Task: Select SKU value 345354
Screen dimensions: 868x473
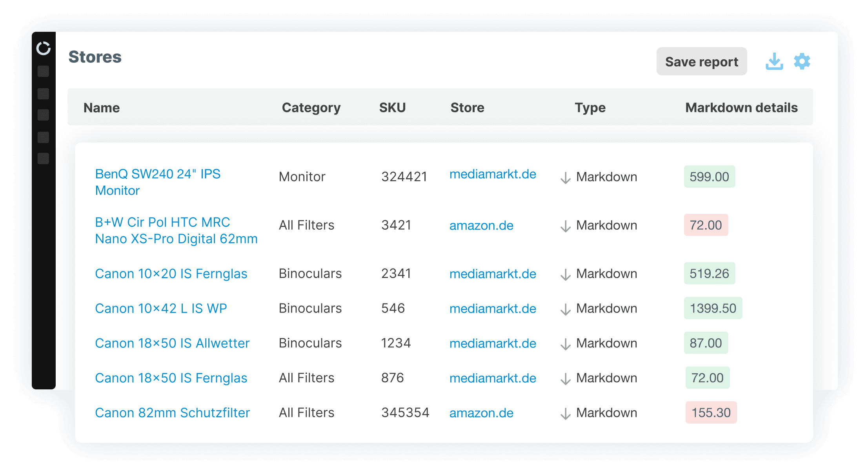Action: (x=405, y=413)
